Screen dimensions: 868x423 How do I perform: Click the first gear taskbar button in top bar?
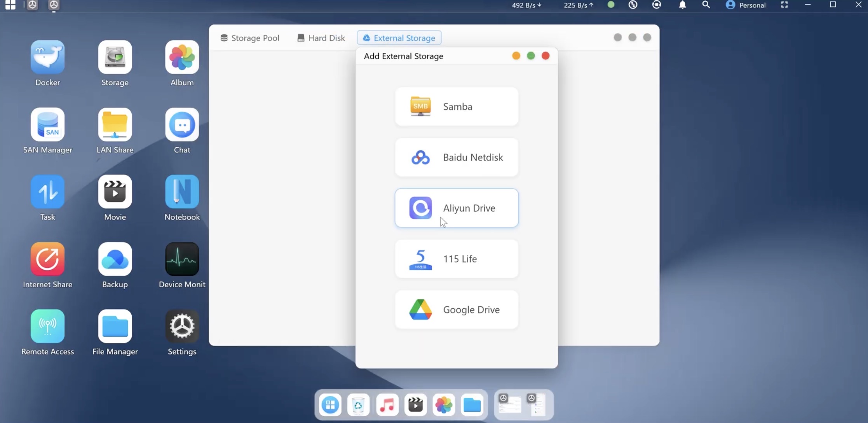[32, 5]
